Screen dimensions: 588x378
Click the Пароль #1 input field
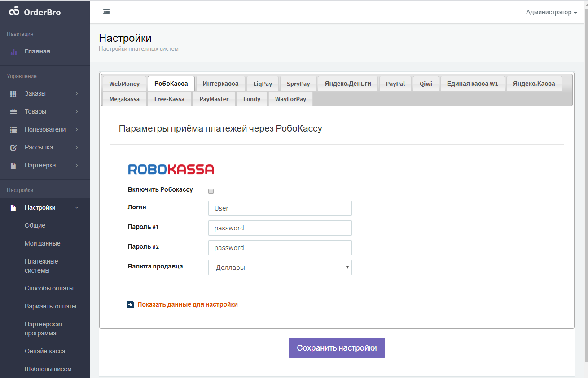280,228
